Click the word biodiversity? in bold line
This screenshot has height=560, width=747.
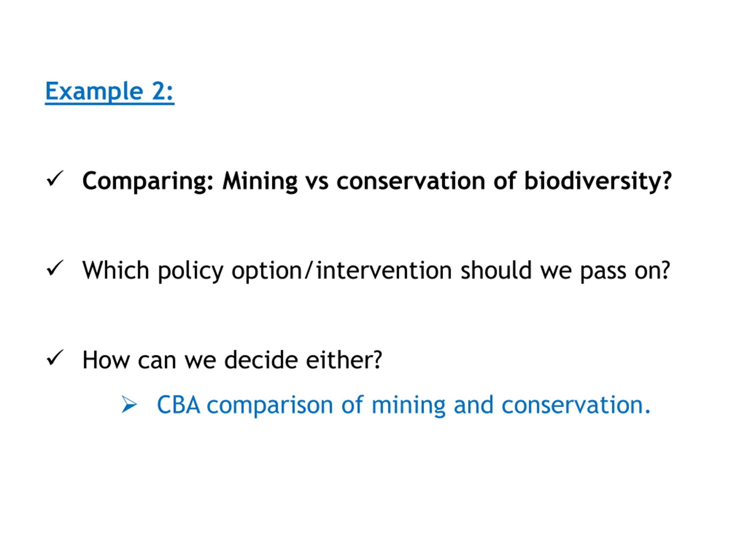point(598,182)
